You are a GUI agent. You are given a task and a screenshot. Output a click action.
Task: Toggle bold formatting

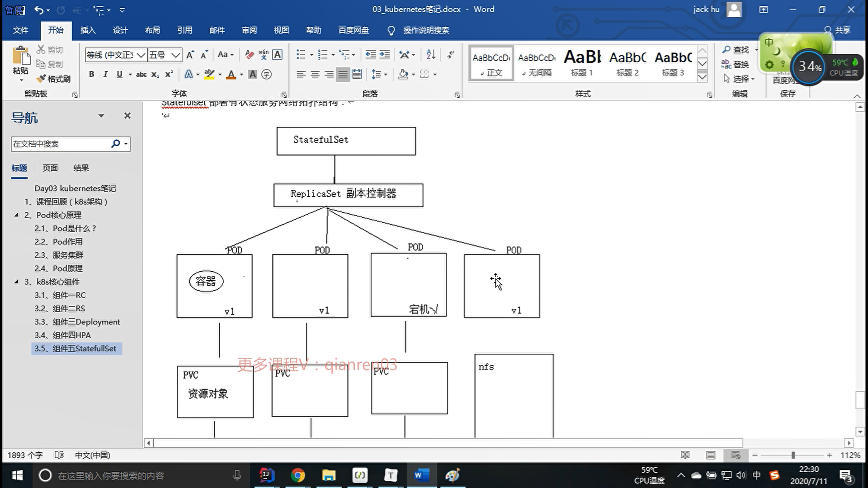(92, 74)
